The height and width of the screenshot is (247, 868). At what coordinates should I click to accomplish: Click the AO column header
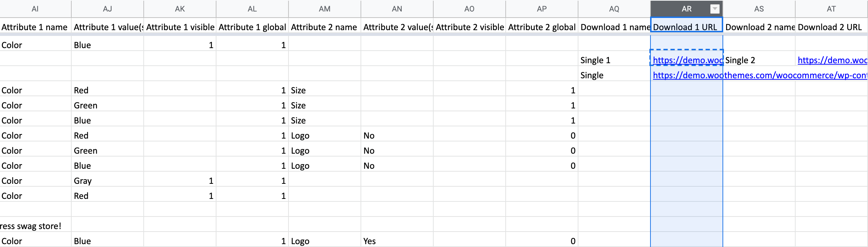click(469, 9)
